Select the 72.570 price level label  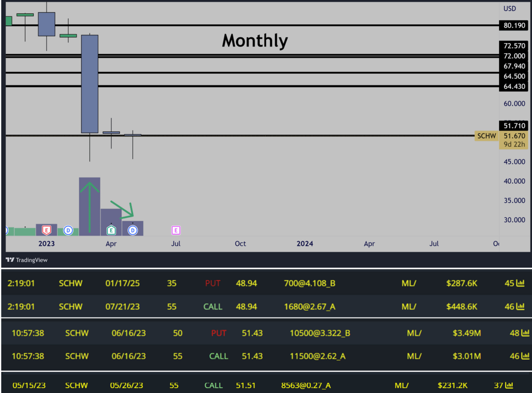point(514,45)
